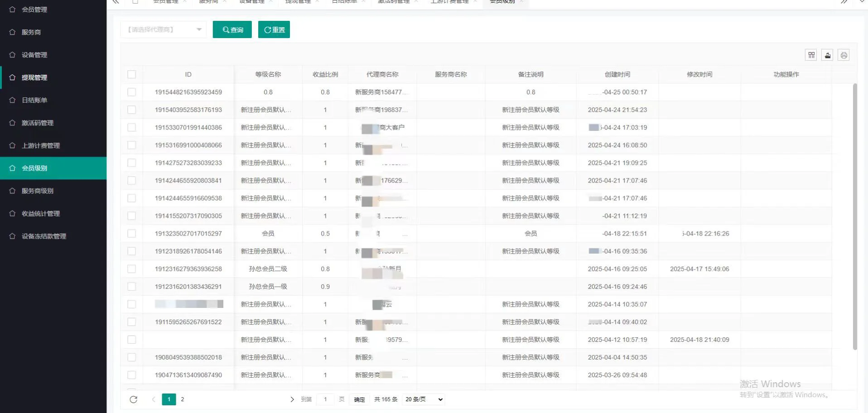Click the print icon above the table
The image size is (868, 413).
click(844, 55)
